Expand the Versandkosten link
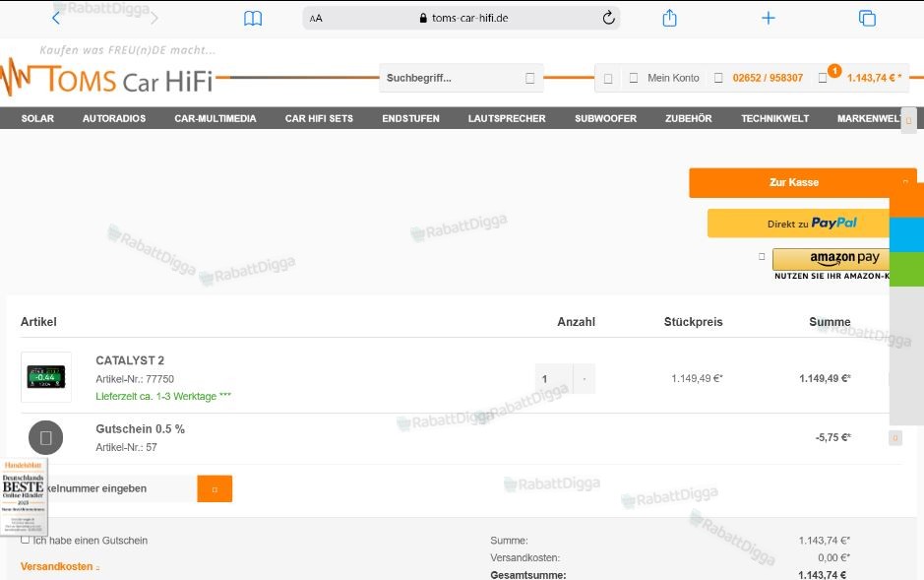924x580 pixels. click(59, 566)
